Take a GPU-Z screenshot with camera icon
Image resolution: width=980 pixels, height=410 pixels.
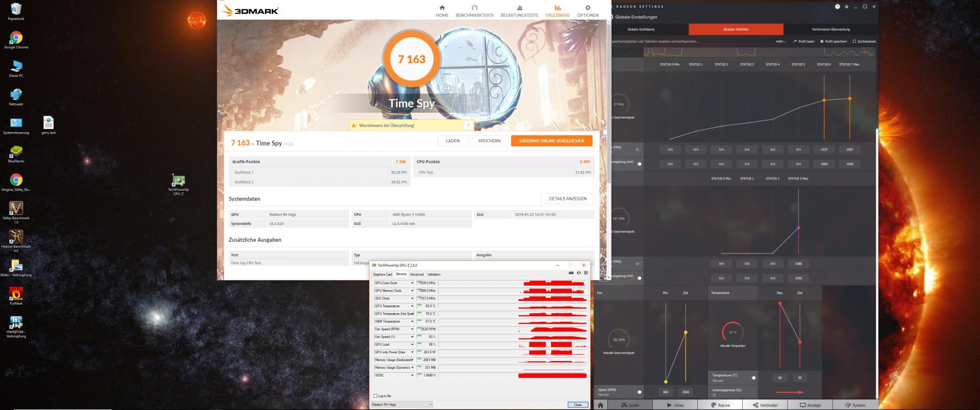click(x=571, y=273)
